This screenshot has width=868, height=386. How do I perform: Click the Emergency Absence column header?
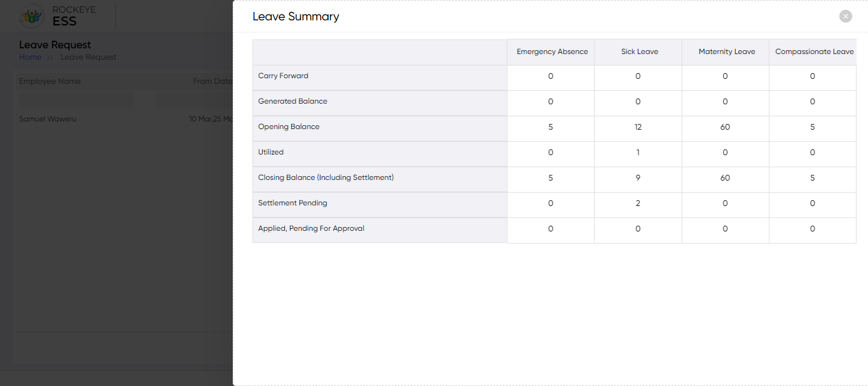pos(552,52)
